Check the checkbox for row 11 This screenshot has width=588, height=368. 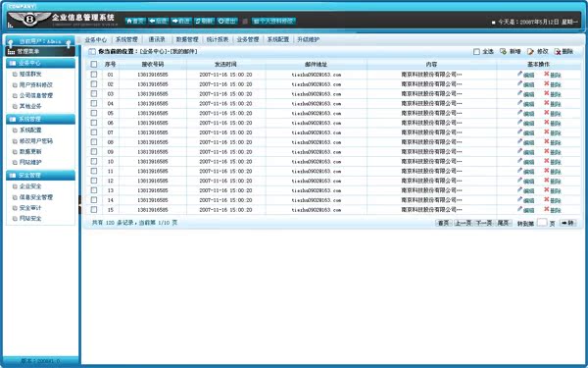click(94, 171)
